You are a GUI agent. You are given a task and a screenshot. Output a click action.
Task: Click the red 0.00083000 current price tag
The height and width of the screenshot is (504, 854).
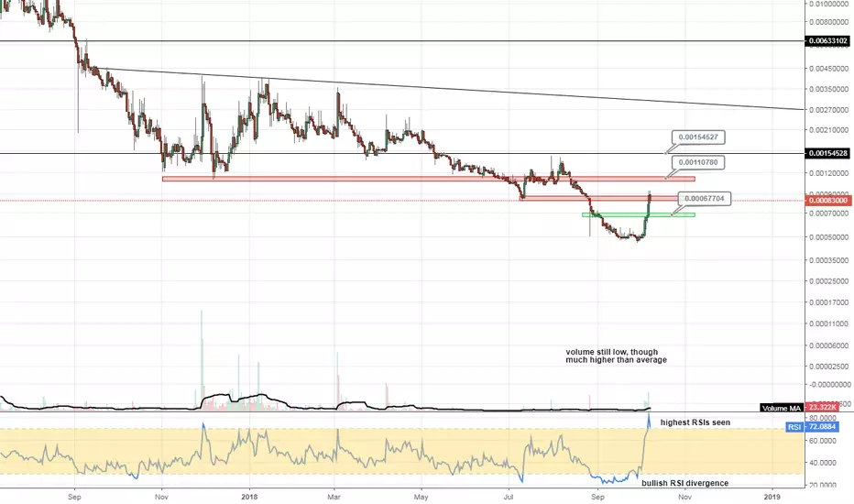(827, 201)
